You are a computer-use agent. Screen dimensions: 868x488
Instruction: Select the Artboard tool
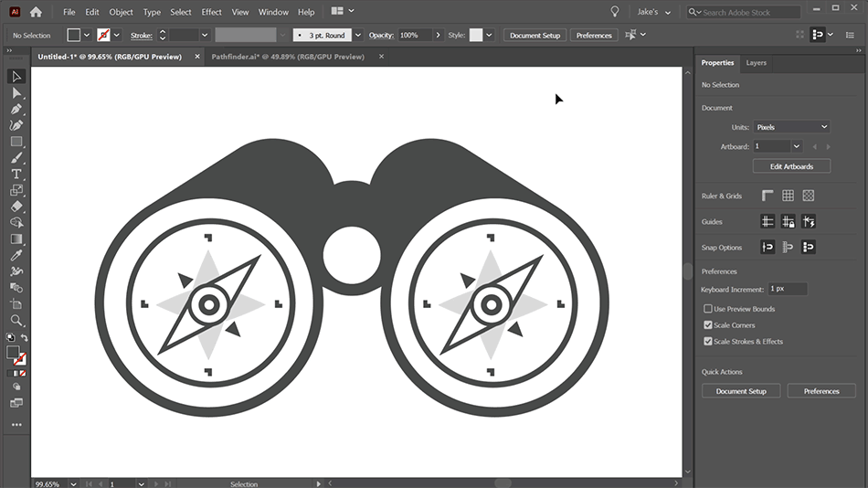coord(16,304)
